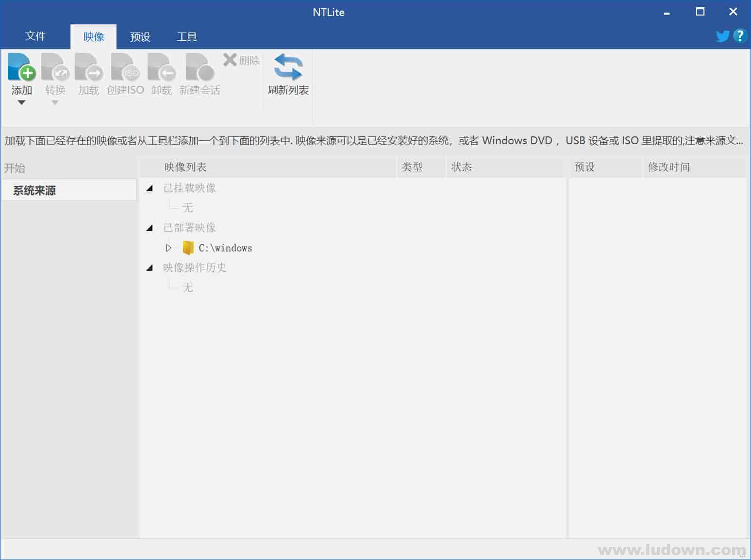Select the 已部署映像 label
This screenshot has width=751, height=560.
click(x=189, y=228)
